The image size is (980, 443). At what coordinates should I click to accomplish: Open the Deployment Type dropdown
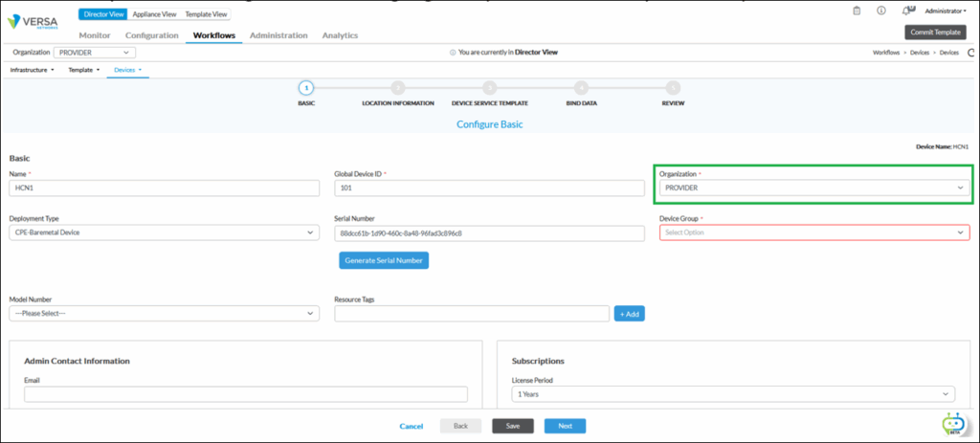pyautogui.click(x=164, y=233)
